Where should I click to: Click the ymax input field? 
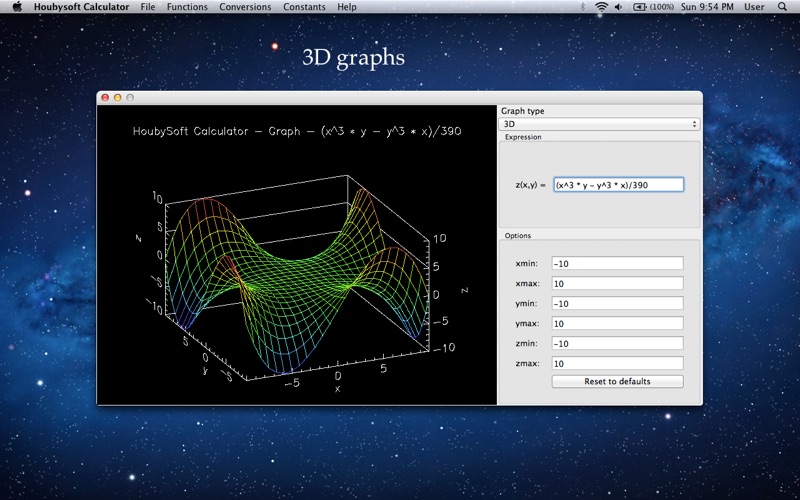(x=617, y=323)
